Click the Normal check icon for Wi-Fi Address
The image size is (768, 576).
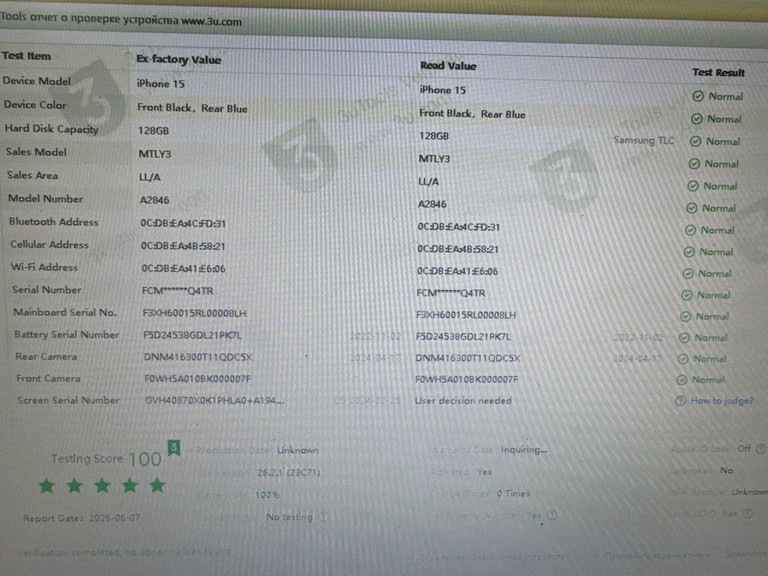pos(688,273)
